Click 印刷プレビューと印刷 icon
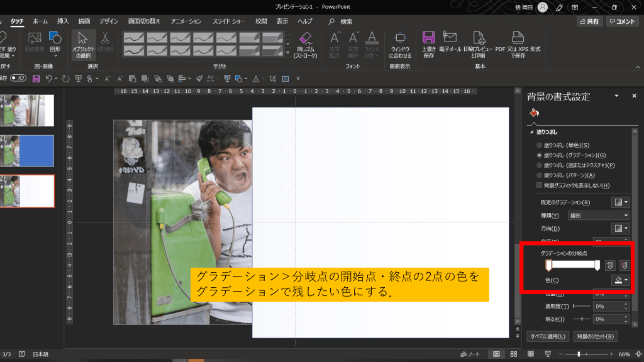 pos(479,43)
